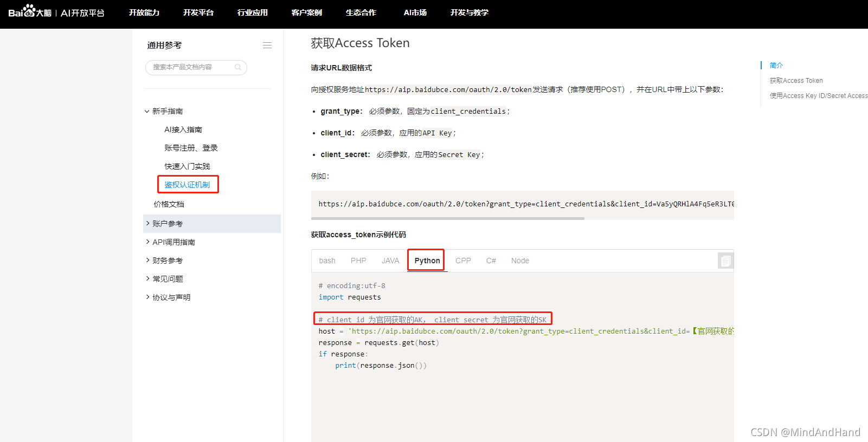Click the 通用参考 sidebar title

pyautogui.click(x=164, y=45)
